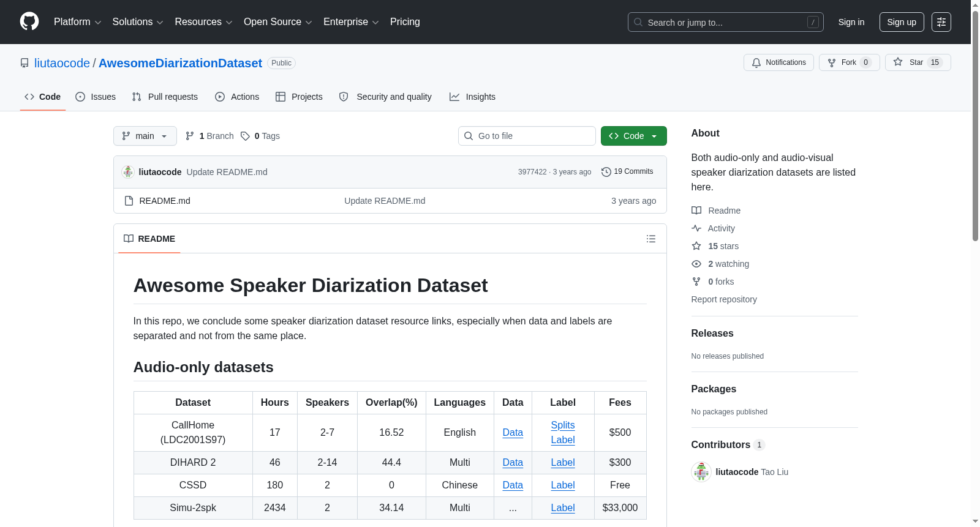Open the main branch selector dropdown
The image size is (980, 527).
pos(145,136)
